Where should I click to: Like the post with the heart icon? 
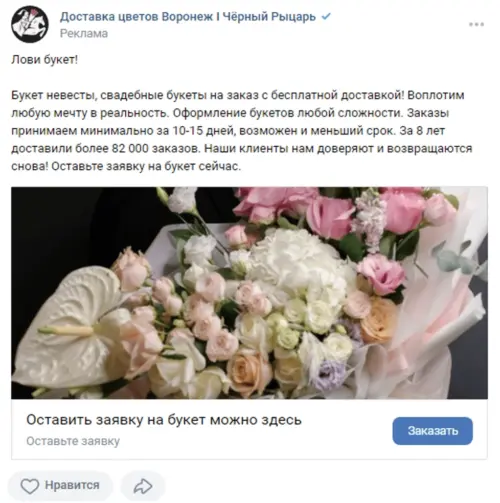pyautogui.click(x=30, y=486)
